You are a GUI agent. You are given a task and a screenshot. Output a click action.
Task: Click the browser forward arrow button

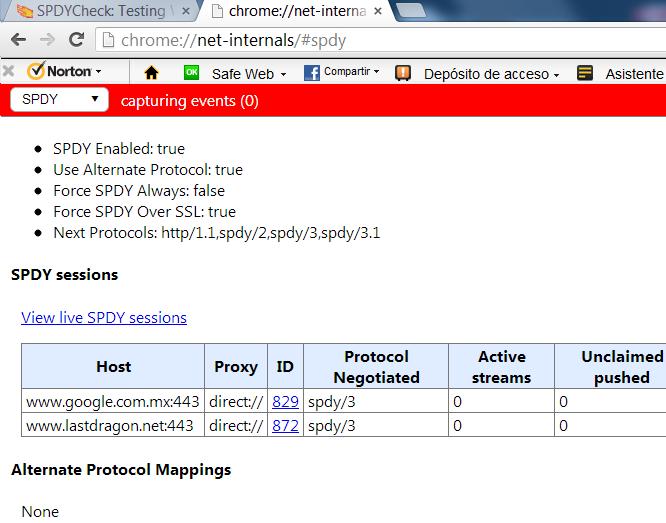(46, 41)
